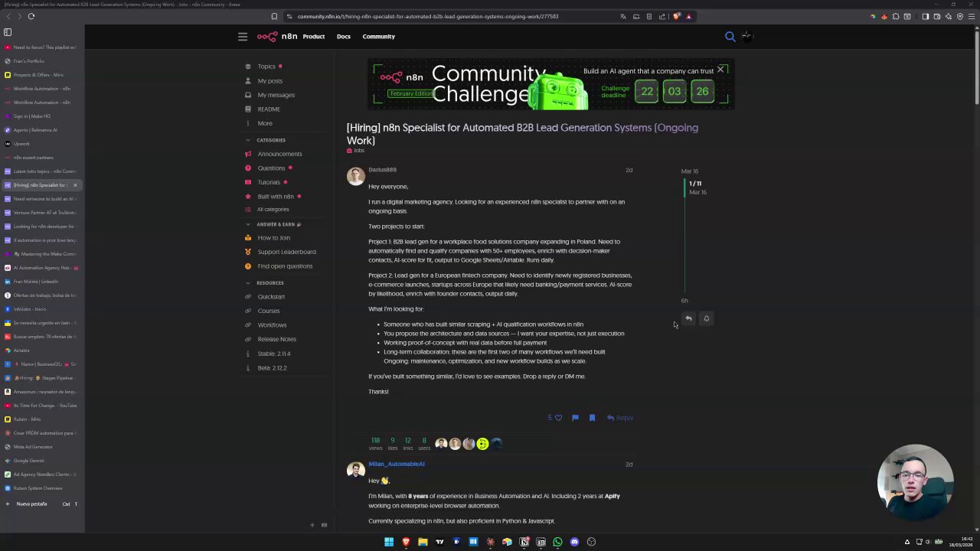The height and width of the screenshot is (551, 980).
Task: Open Darius888's avatar
Action: coord(355,176)
